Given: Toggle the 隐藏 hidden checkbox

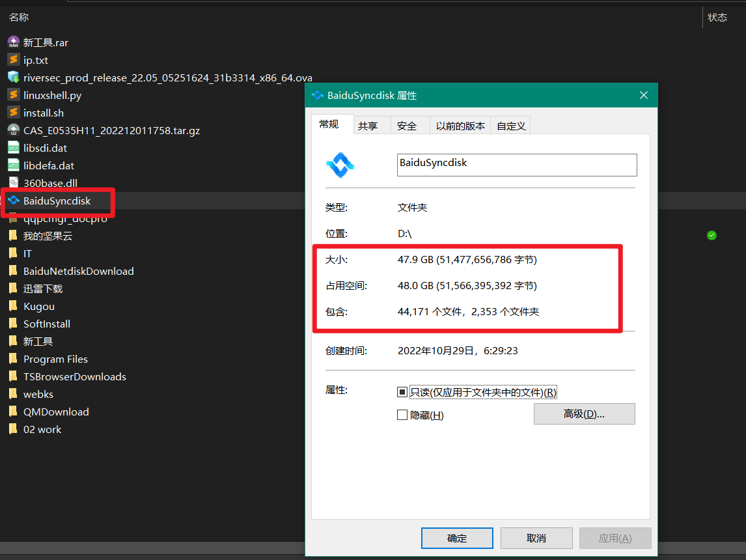Looking at the screenshot, I should [x=402, y=415].
